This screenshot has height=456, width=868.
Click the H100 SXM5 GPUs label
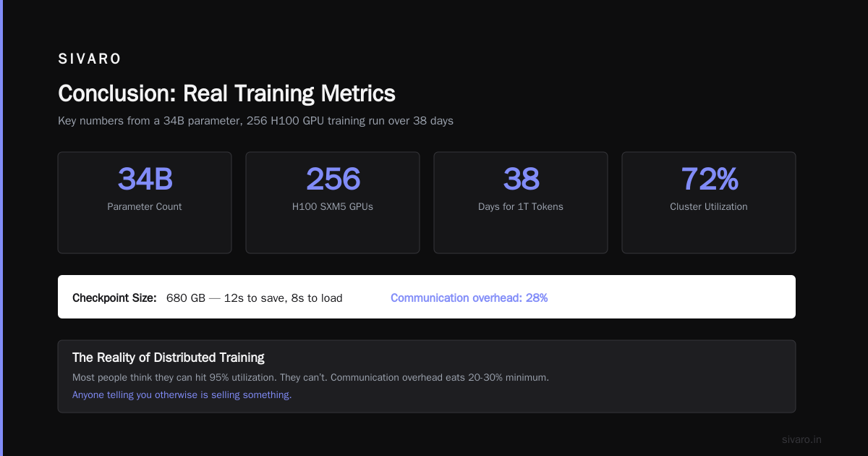(333, 207)
